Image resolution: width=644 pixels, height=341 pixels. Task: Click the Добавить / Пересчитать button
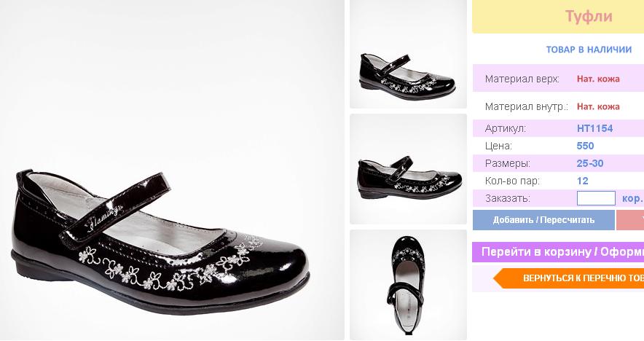pyautogui.click(x=543, y=220)
